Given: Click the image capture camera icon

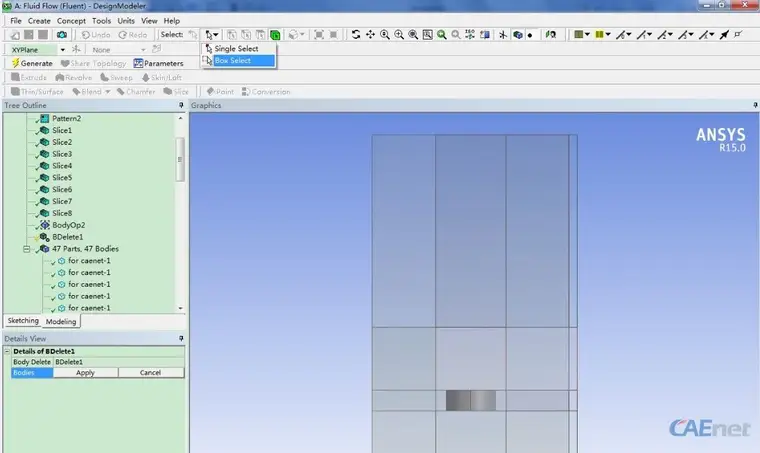Looking at the screenshot, I should [62, 34].
